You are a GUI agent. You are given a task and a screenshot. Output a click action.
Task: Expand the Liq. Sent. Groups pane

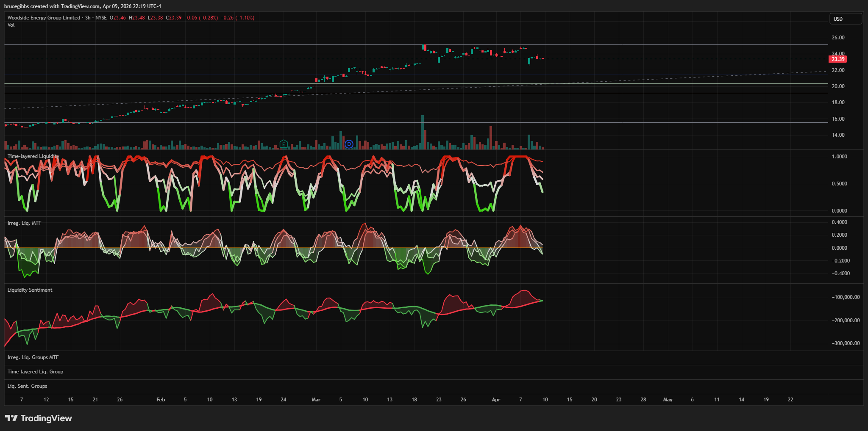click(x=27, y=386)
